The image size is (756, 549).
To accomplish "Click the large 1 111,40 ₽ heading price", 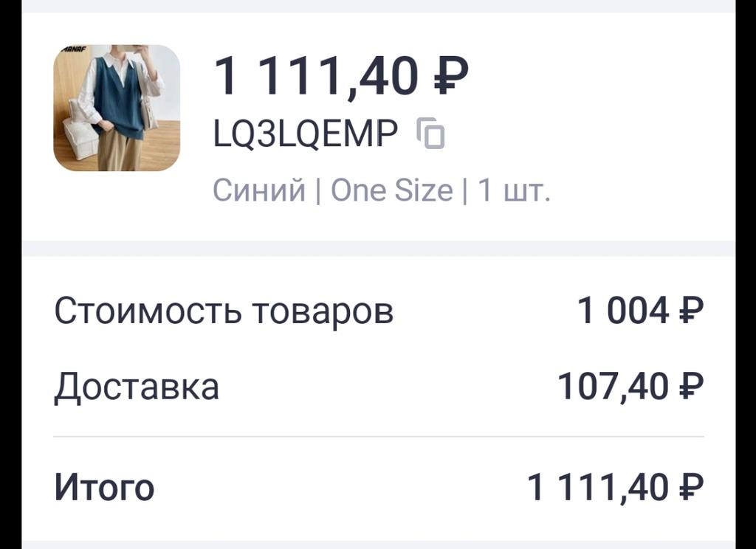I will (x=340, y=76).
